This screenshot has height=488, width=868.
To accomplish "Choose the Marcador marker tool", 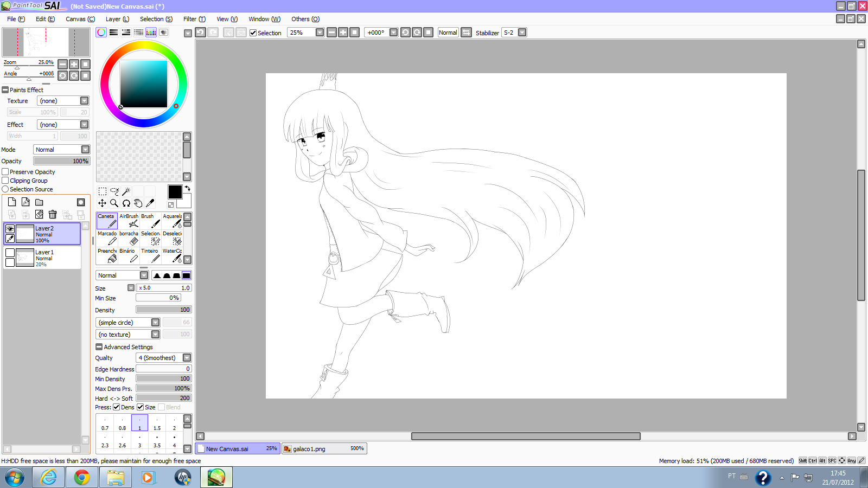I will (x=107, y=238).
